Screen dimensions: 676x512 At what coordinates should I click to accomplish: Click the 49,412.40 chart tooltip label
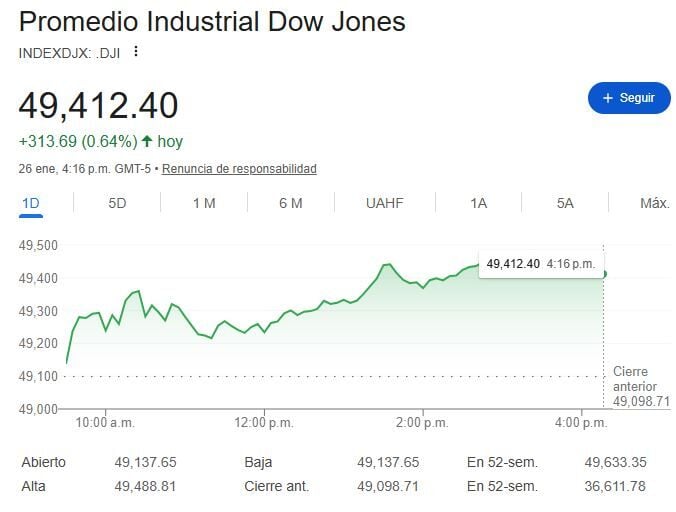click(540, 264)
